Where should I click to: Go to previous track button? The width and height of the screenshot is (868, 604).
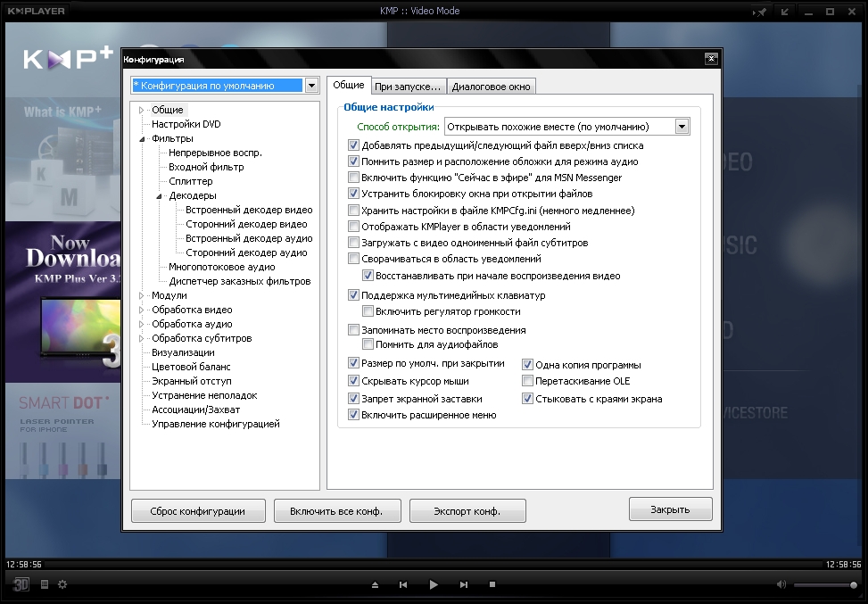(403, 584)
